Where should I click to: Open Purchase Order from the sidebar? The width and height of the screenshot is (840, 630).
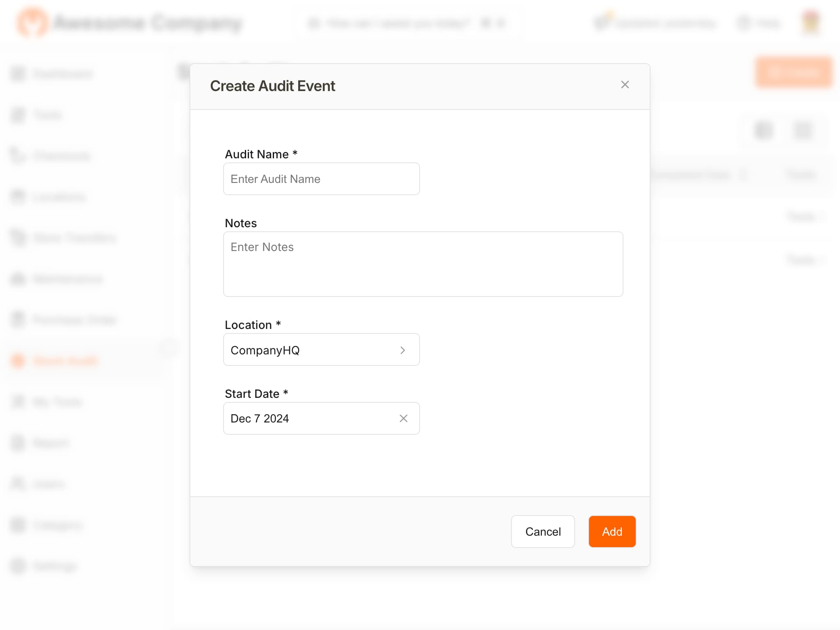coord(74,320)
